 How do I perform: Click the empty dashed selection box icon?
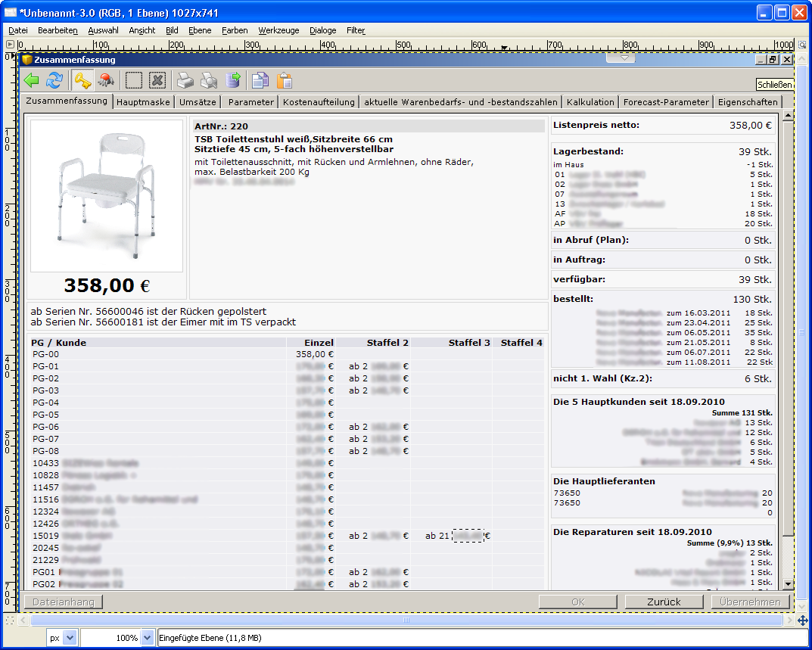click(x=134, y=80)
